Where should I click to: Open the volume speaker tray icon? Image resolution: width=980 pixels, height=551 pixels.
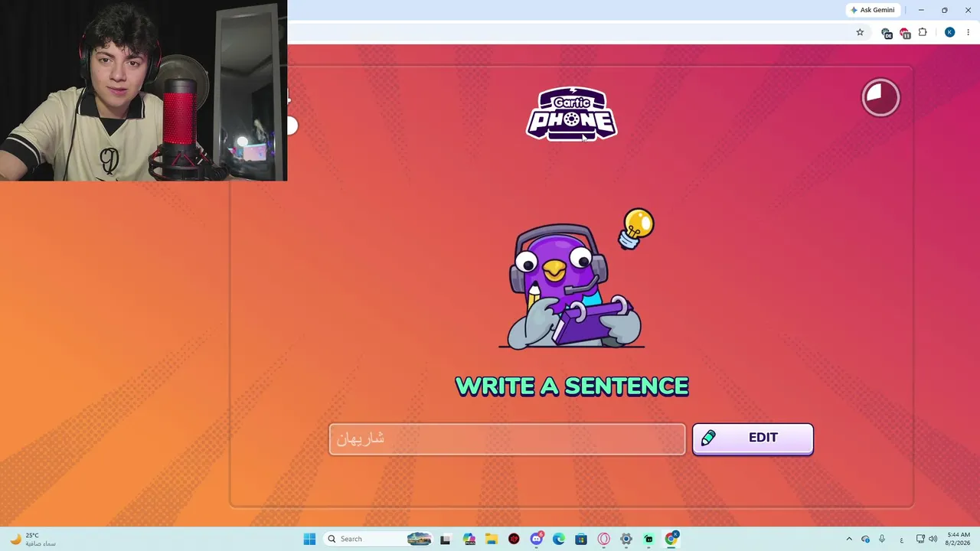pyautogui.click(x=933, y=539)
